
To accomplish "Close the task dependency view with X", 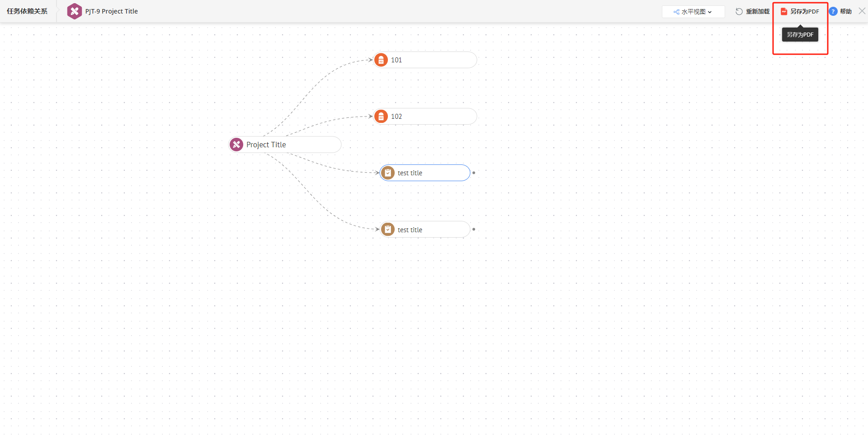I will 862,11.
